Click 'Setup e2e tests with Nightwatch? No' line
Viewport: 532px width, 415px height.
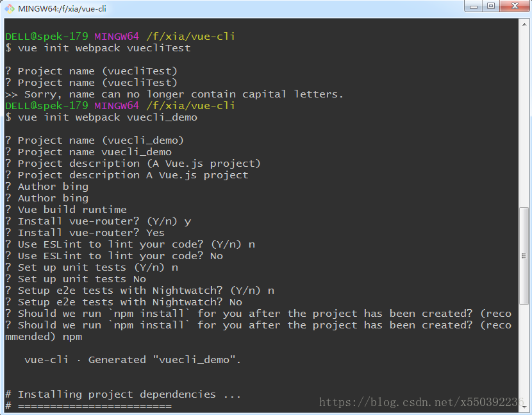tap(124, 302)
